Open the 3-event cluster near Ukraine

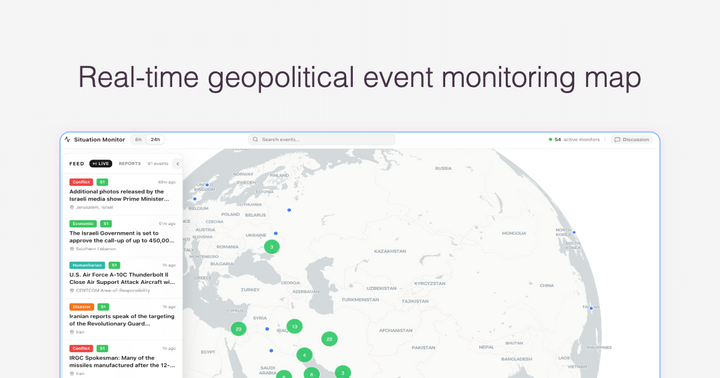point(271,247)
